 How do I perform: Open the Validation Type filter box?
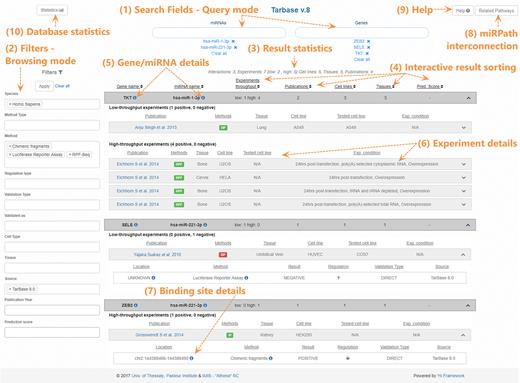52,205
